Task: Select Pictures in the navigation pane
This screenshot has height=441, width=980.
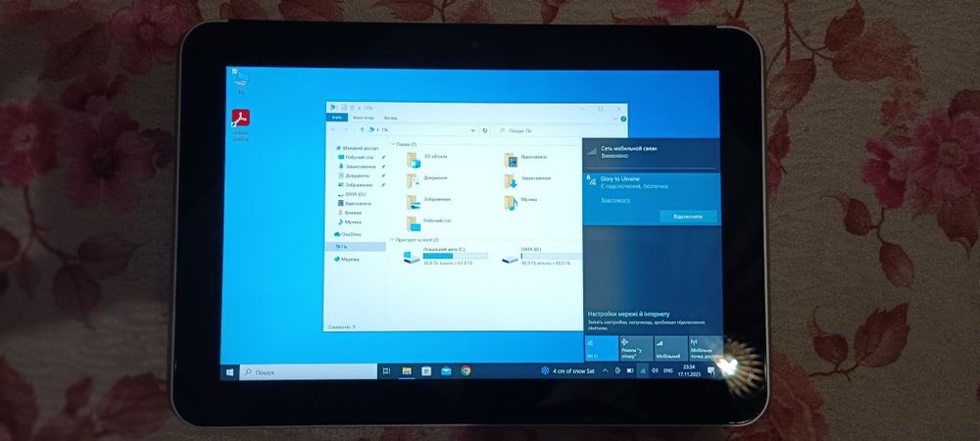Action: point(355,185)
